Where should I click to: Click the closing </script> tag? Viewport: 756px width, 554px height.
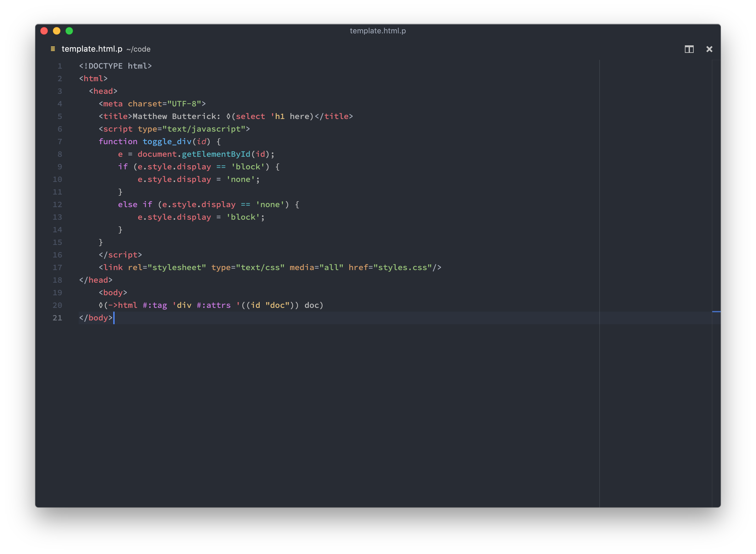(120, 255)
